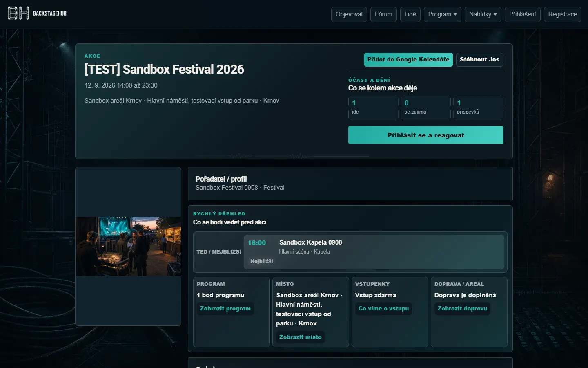Click 'Sandbox Festival 0908 · Festival' organizer text
Viewport: 588px width, 368px height.
240,188
